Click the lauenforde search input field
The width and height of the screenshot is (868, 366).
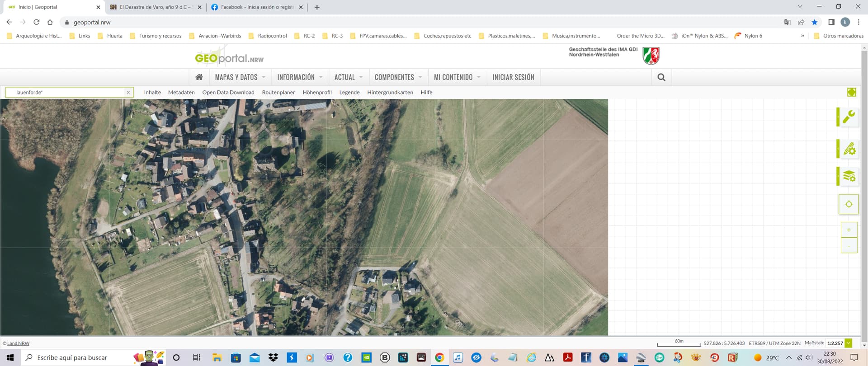point(68,93)
